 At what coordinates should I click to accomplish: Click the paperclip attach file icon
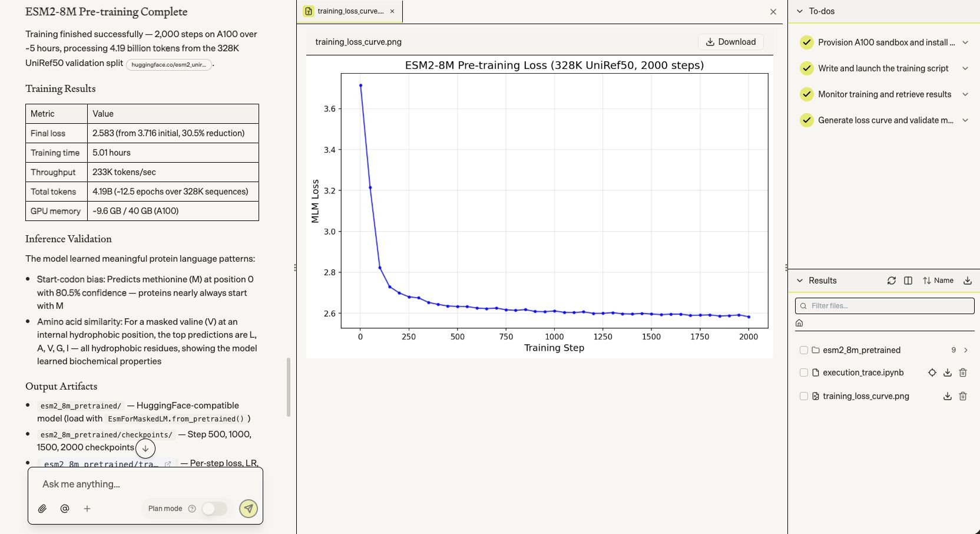(42, 509)
